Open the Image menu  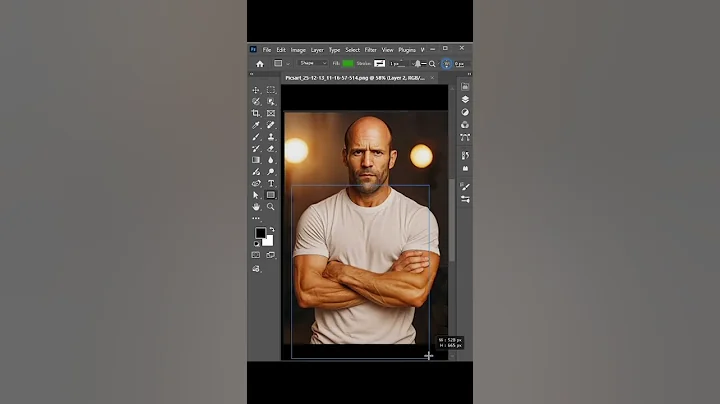pos(298,50)
